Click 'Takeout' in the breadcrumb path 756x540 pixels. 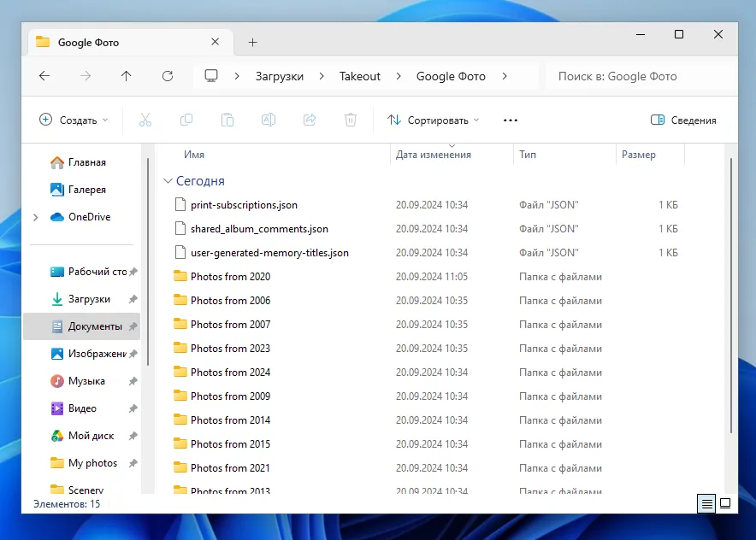coord(359,76)
